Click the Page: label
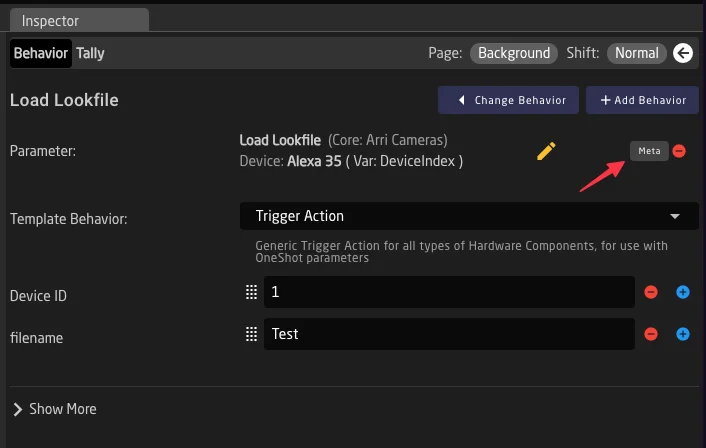The height and width of the screenshot is (448, 706). coord(445,53)
